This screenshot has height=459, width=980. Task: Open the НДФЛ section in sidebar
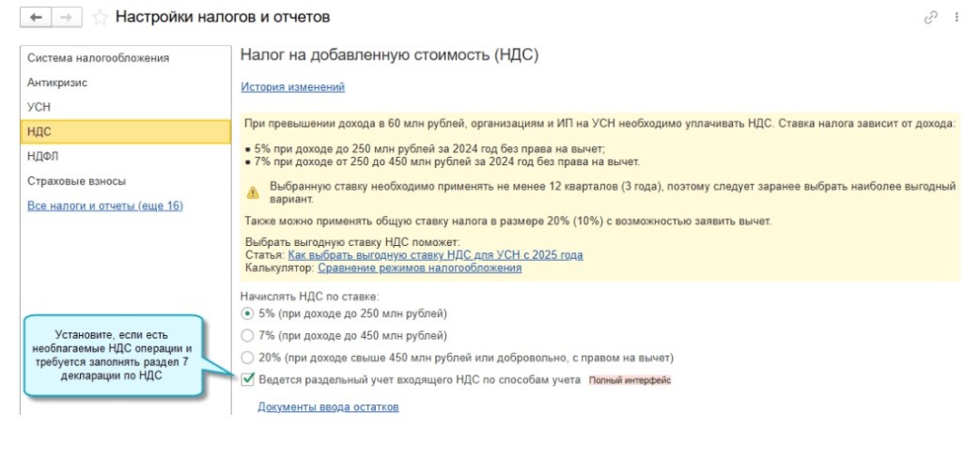pyautogui.click(x=42, y=156)
